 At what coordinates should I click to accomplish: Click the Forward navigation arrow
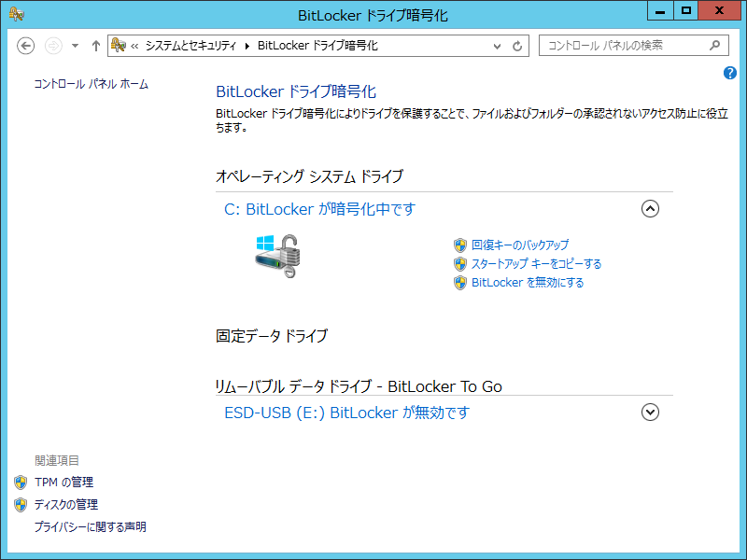click(x=53, y=46)
